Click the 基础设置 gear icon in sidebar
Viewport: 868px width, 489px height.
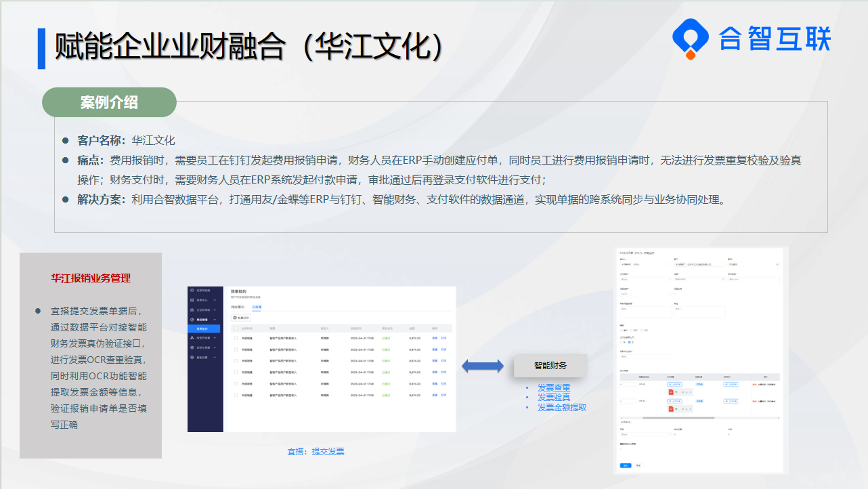click(192, 358)
